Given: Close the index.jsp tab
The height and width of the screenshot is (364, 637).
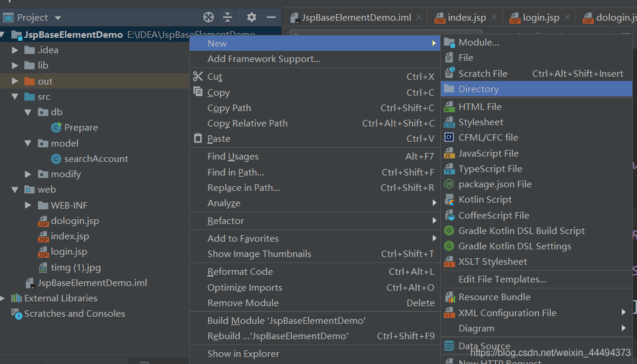Looking at the screenshot, I should 493,18.
